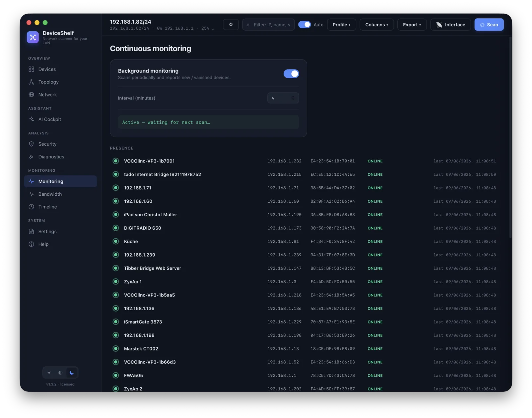
Task: Open the Export dropdown
Action: click(412, 25)
